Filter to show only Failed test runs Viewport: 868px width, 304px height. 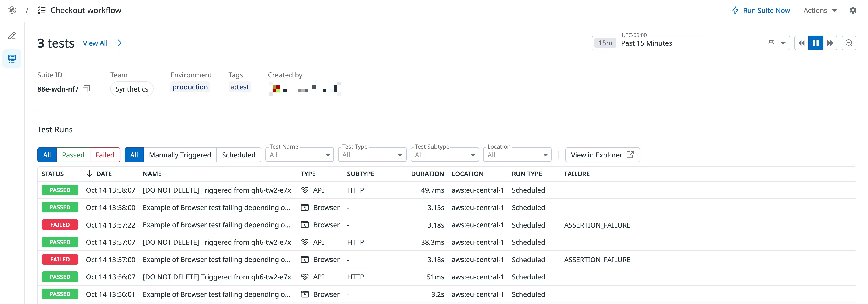105,155
